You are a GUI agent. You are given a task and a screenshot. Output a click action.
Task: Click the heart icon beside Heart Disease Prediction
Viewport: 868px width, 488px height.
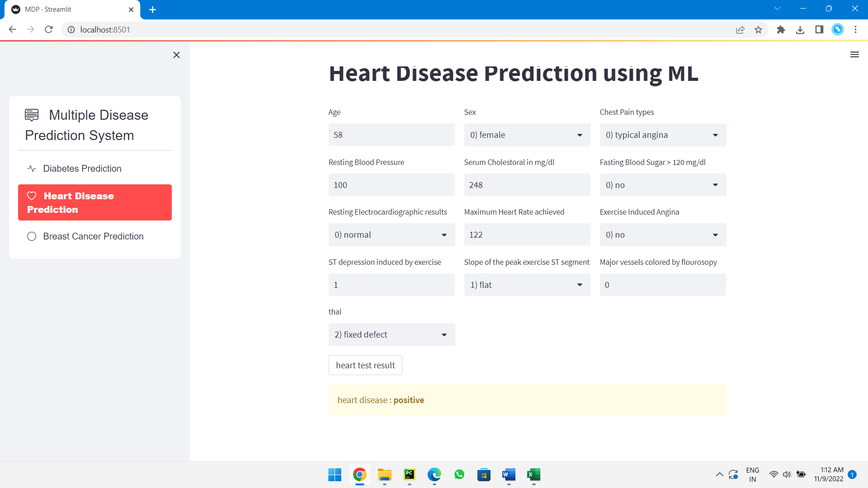coord(32,196)
